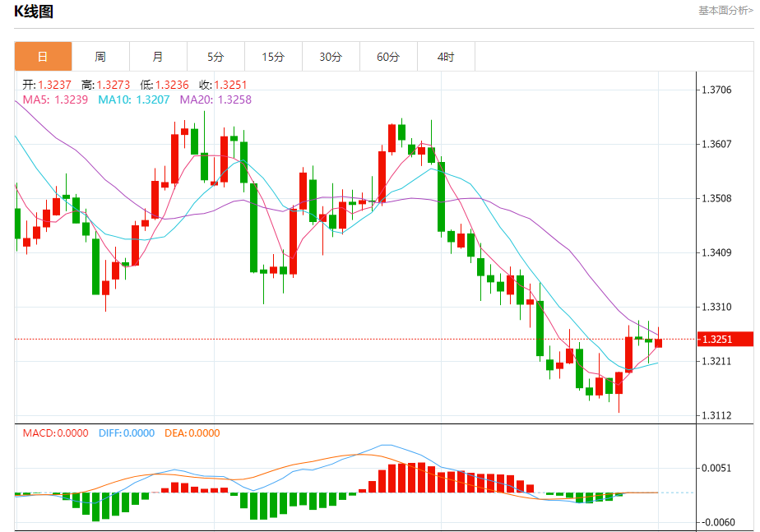
Task: Click the 收:1.3251 close price value
Action: click(x=223, y=85)
